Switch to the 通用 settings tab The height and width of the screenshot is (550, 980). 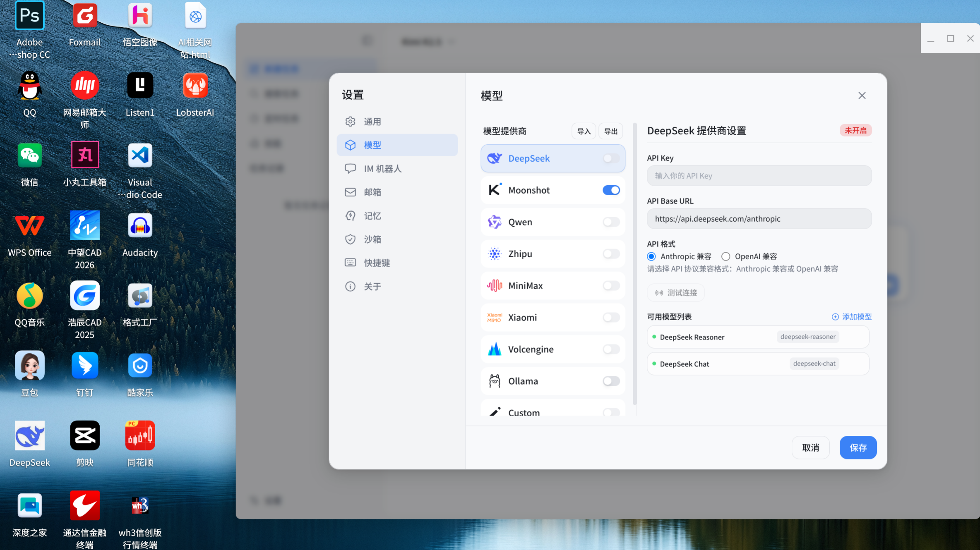[372, 122]
